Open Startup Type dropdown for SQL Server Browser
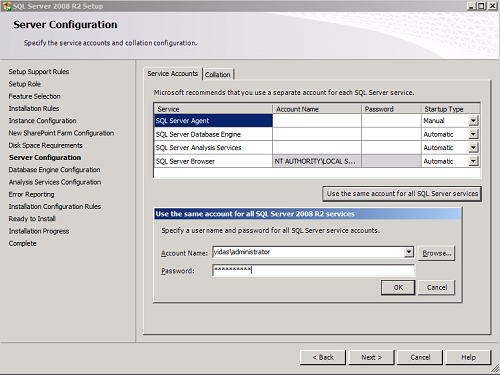 473,161
